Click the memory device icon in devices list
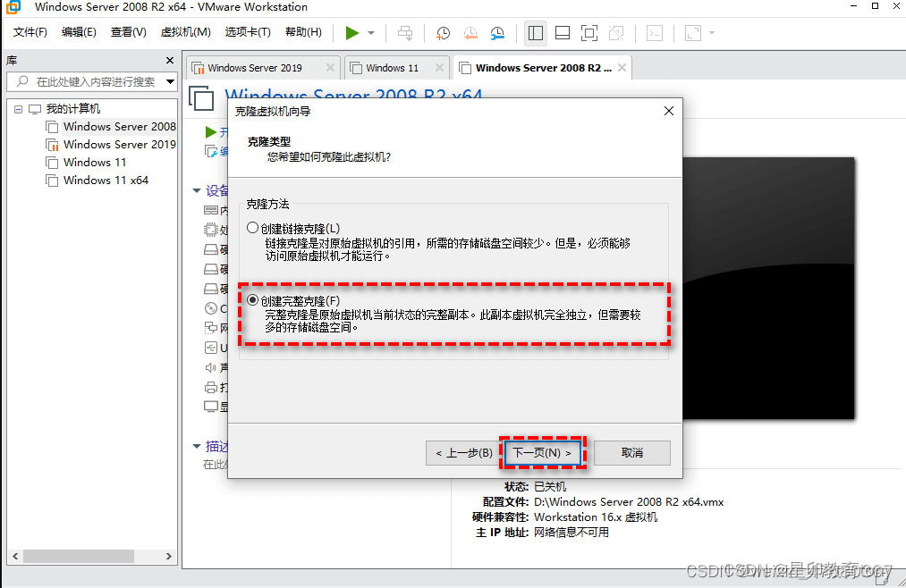The image size is (906, 588). coord(211,210)
